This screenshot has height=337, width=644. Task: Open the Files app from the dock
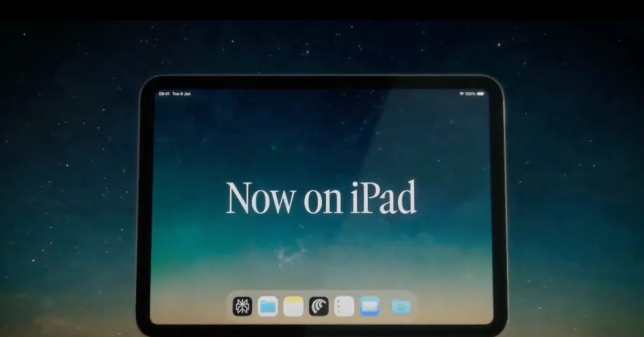click(x=267, y=305)
